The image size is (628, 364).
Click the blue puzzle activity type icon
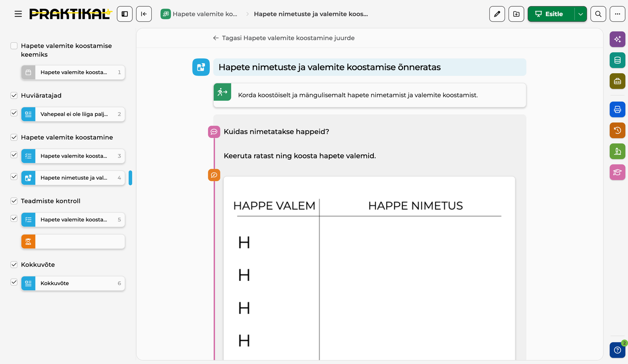[x=201, y=67]
